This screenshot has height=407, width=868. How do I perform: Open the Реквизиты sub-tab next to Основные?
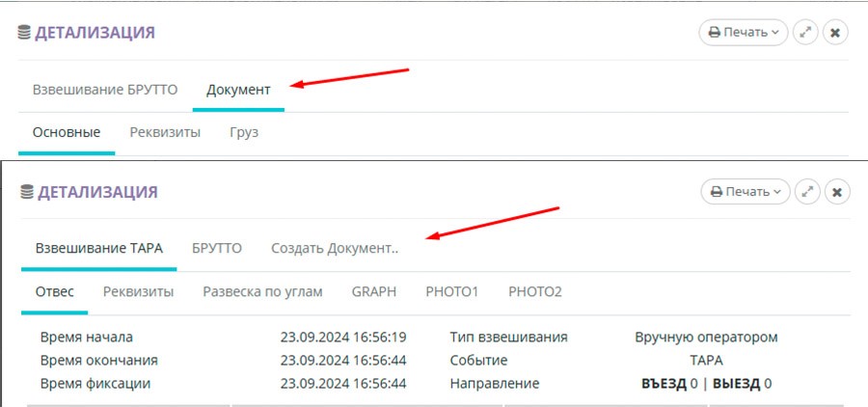coord(165,132)
